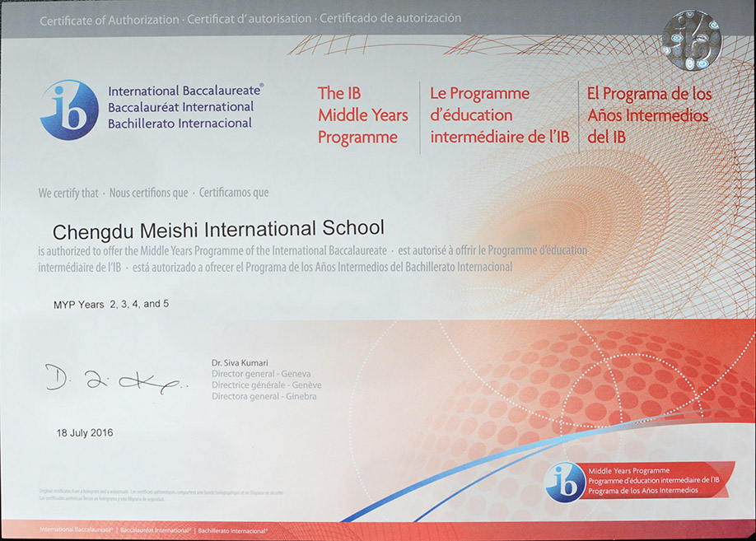Click the silver IB hologram sticker

point(691,40)
